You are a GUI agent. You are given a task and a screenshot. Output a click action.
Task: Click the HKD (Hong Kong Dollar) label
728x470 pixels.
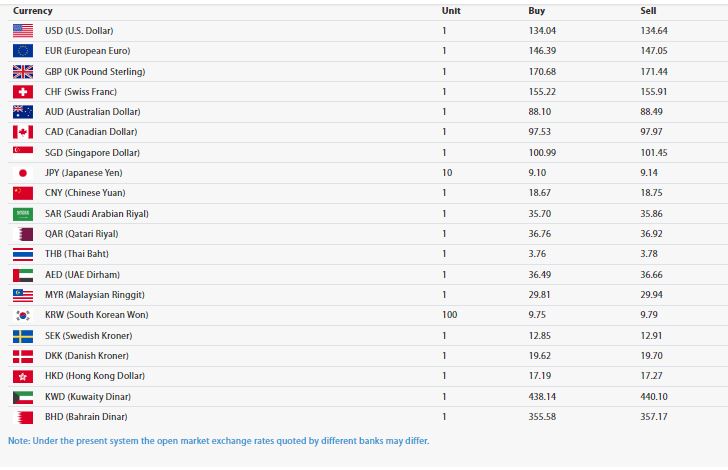pyautogui.click(x=95, y=376)
